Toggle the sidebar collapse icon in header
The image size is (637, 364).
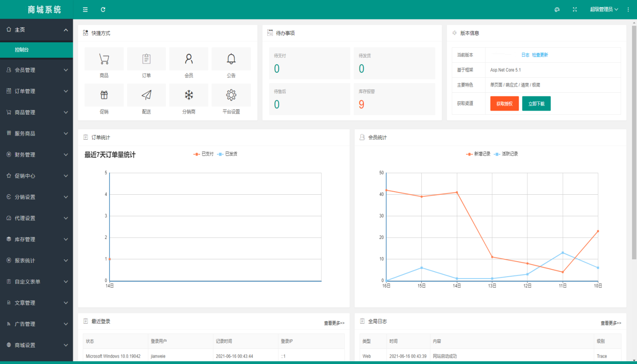click(x=85, y=10)
